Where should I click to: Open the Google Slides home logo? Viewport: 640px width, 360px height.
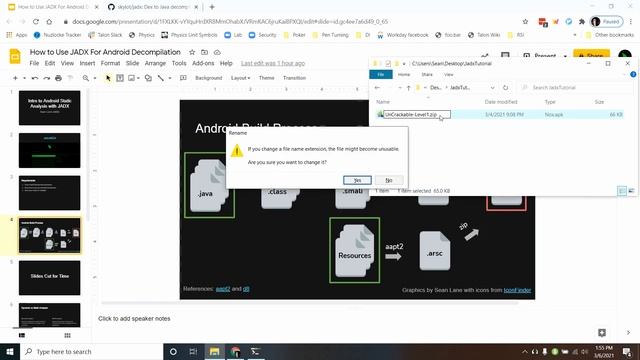(x=15, y=56)
